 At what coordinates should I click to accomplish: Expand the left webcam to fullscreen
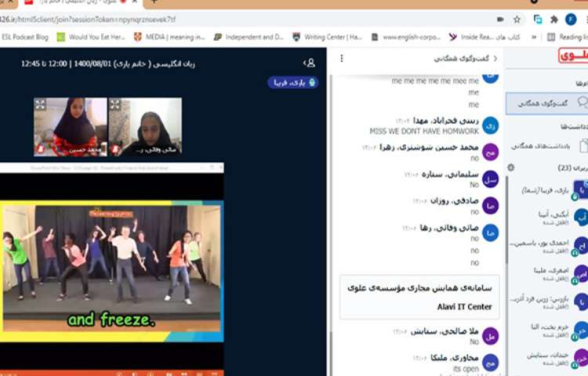coord(41,104)
